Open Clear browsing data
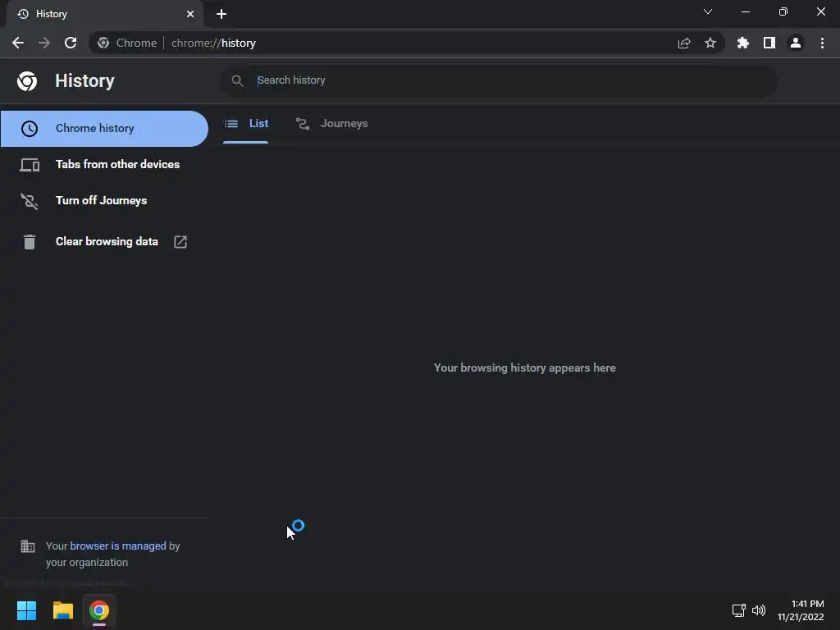 pyautogui.click(x=104, y=242)
